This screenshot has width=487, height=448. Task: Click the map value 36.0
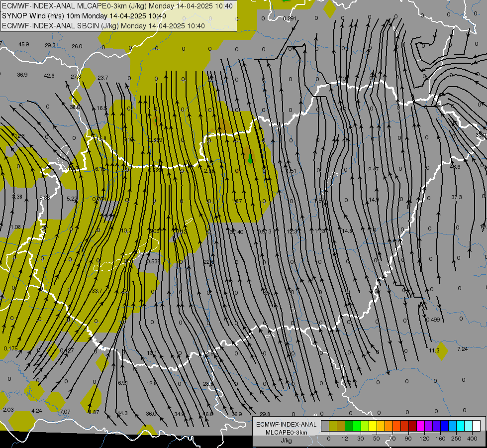tap(151, 414)
